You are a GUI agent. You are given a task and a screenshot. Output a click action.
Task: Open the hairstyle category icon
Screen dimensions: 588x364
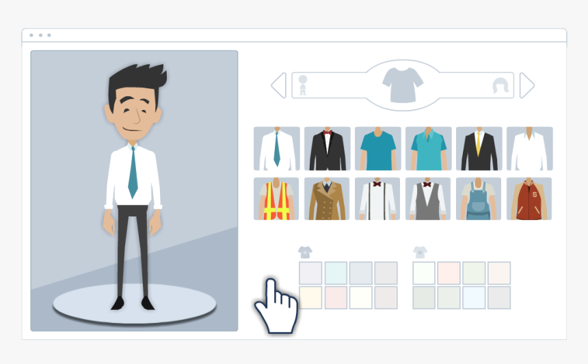coord(500,85)
